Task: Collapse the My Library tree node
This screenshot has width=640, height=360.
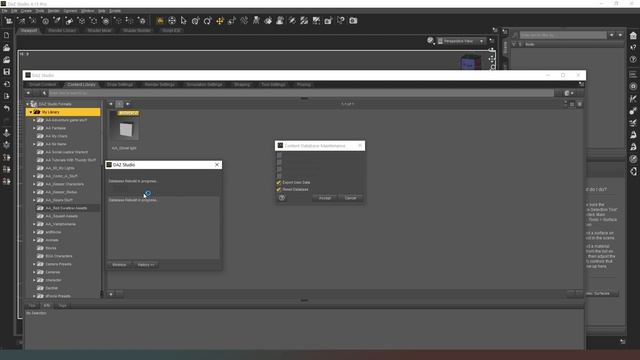Action: tap(30, 112)
